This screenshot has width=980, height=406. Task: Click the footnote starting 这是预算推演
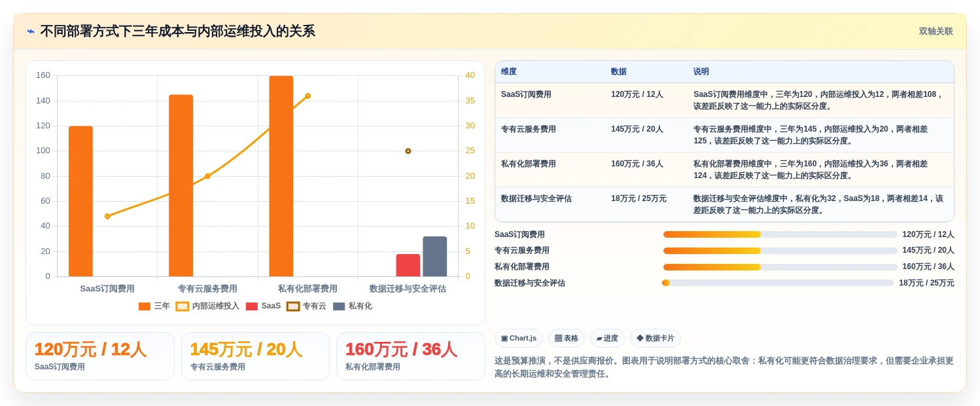click(724, 367)
